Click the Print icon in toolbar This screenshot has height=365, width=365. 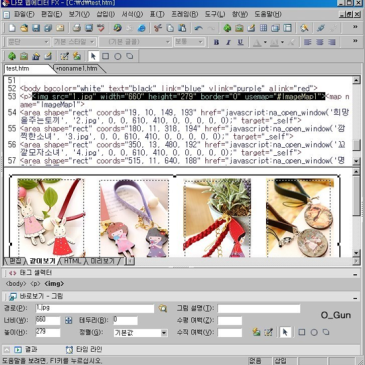[x=77, y=28]
